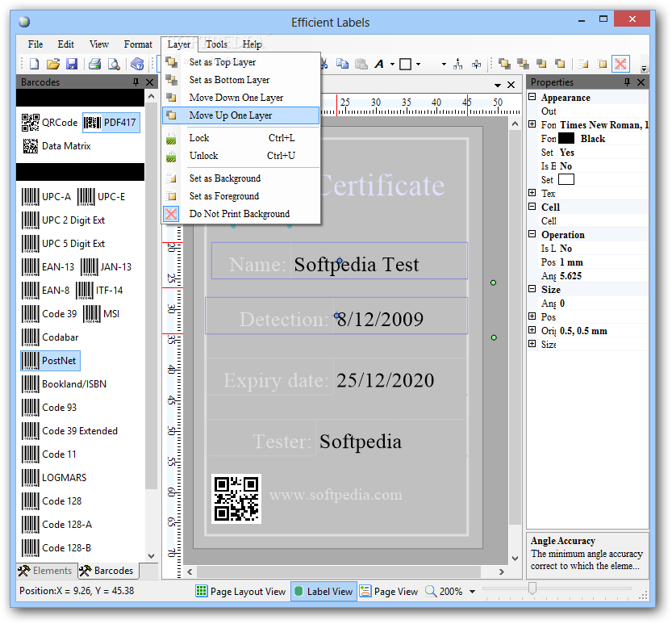The image size is (672, 624).
Task: Toggle toolbar Do Not Print Background icon
Action: click(x=620, y=64)
